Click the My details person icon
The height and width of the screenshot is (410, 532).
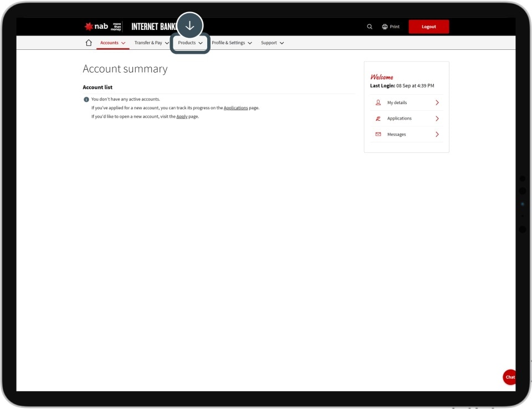(378, 102)
